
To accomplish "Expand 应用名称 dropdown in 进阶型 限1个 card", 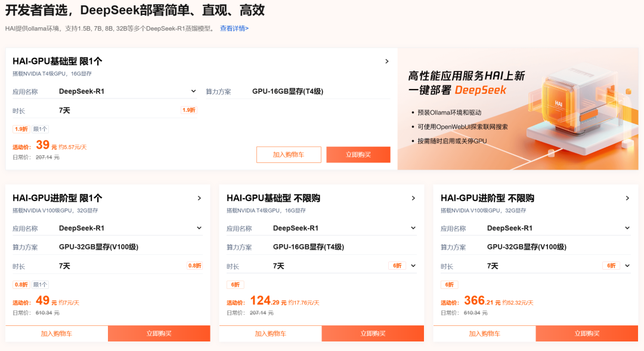I will (x=199, y=228).
